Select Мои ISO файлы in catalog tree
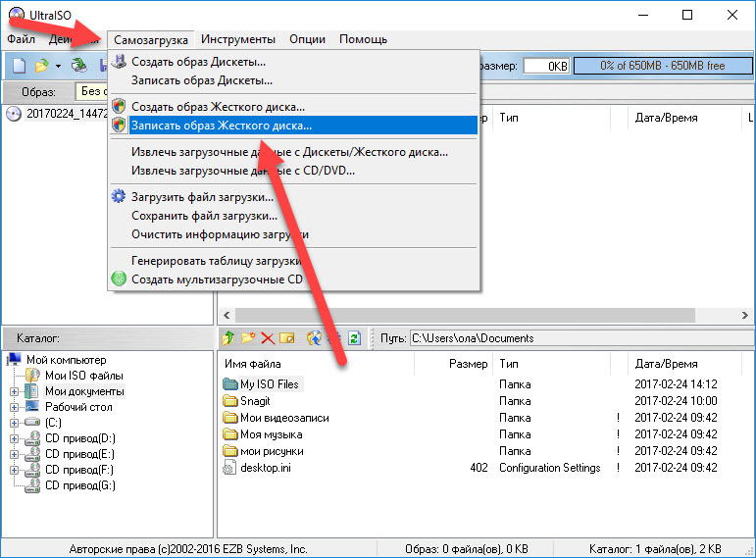Screen dimensions: 756x558 tap(84, 376)
